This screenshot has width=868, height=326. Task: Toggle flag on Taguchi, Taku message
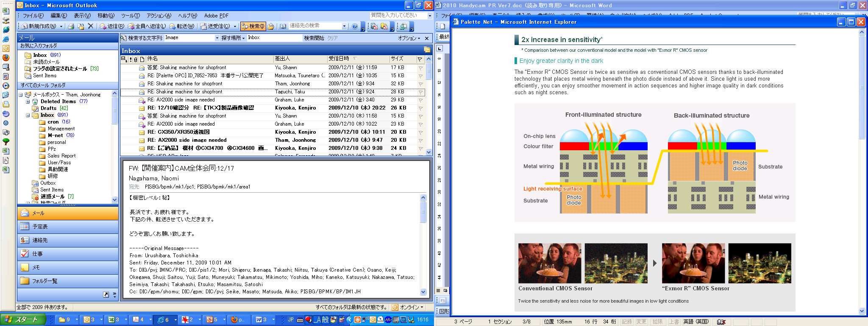(x=420, y=92)
